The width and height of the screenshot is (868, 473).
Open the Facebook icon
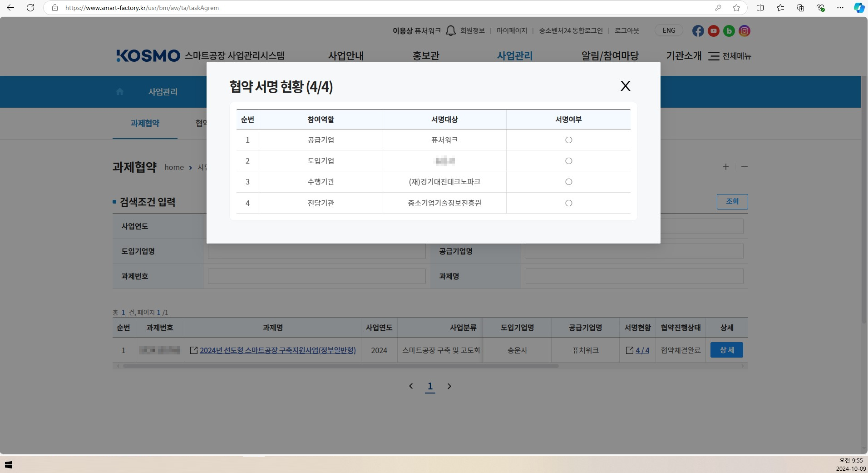click(x=698, y=30)
